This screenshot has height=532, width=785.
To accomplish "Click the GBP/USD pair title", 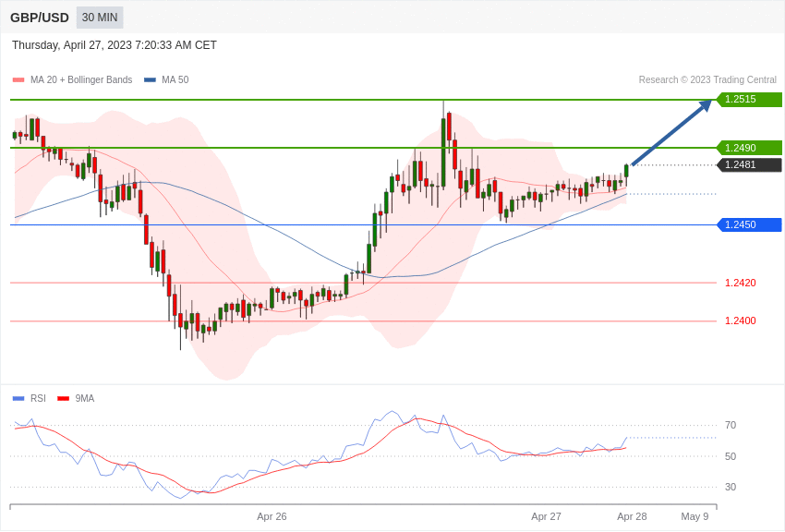I will click(x=40, y=18).
